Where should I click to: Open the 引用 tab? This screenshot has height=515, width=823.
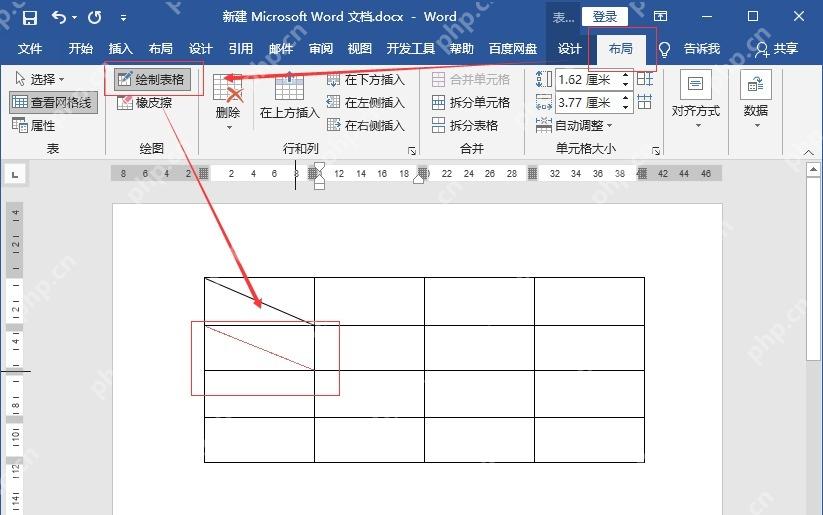pyautogui.click(x=240, y=49)
